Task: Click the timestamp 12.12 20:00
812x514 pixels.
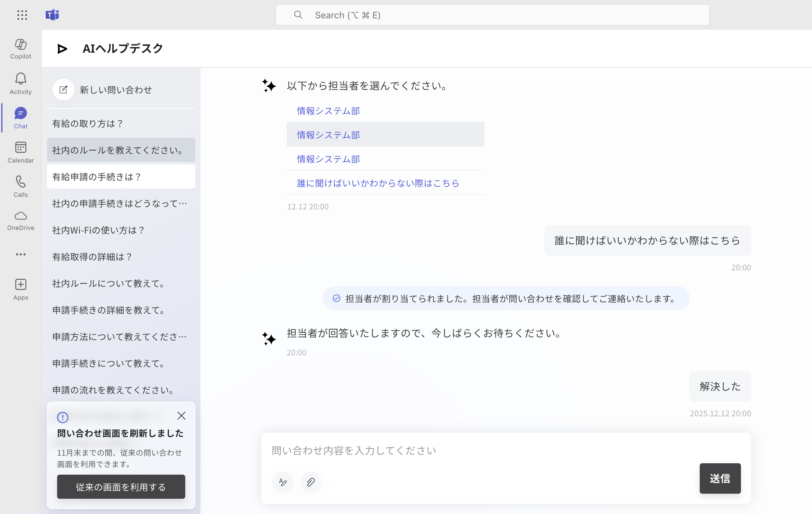Action: click(308, 207)
